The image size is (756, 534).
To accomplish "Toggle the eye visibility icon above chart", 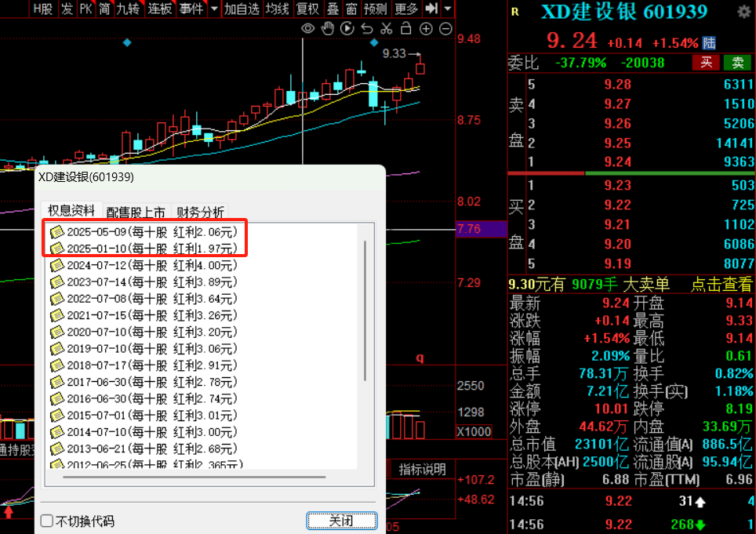I will [307, 29].
